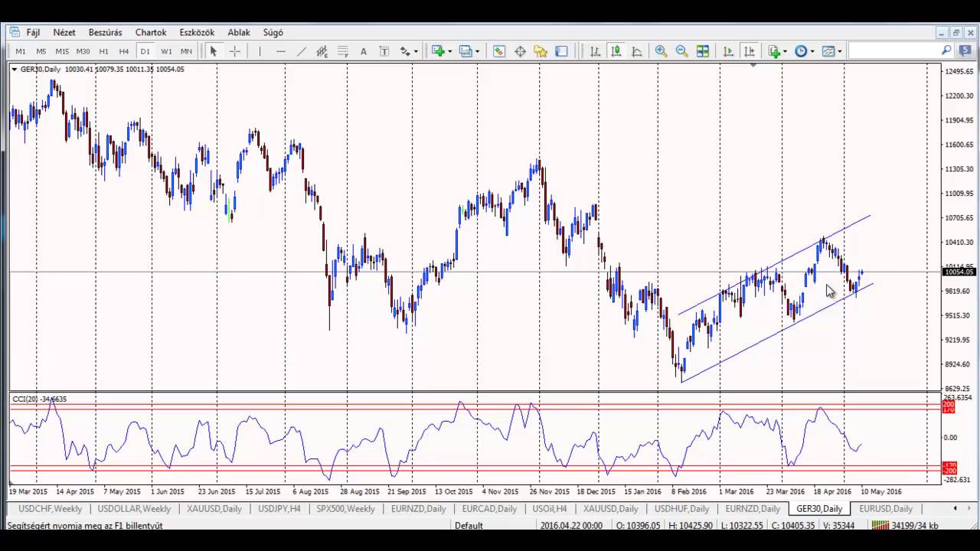Select the D1 daily timeframe

pos(145,51)
